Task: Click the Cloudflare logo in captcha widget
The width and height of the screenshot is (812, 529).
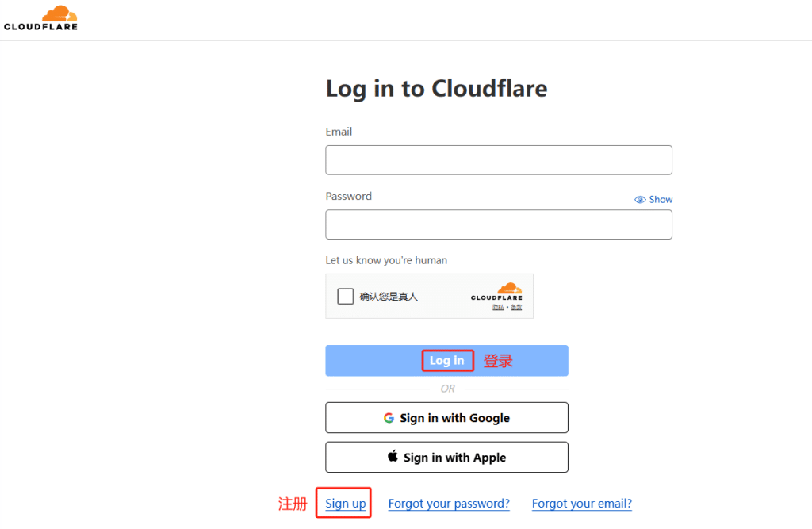Action: pyautogui.click(x=496, y=292)
